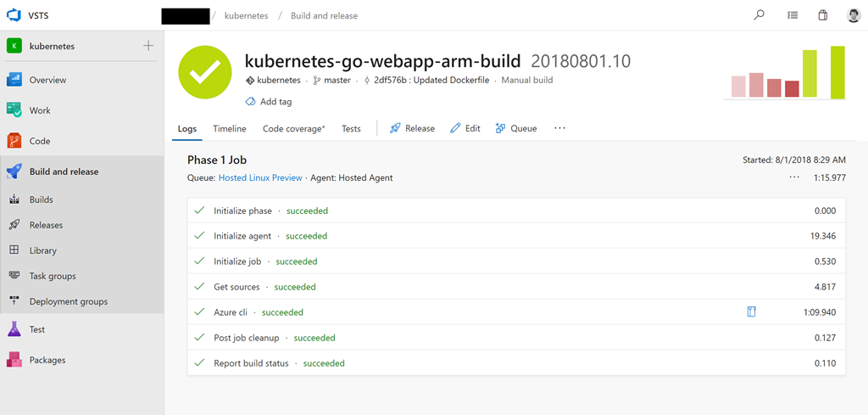Open phase job ellipsis menu
This screenshot has width=868, height=415.
tap(793, 177)
